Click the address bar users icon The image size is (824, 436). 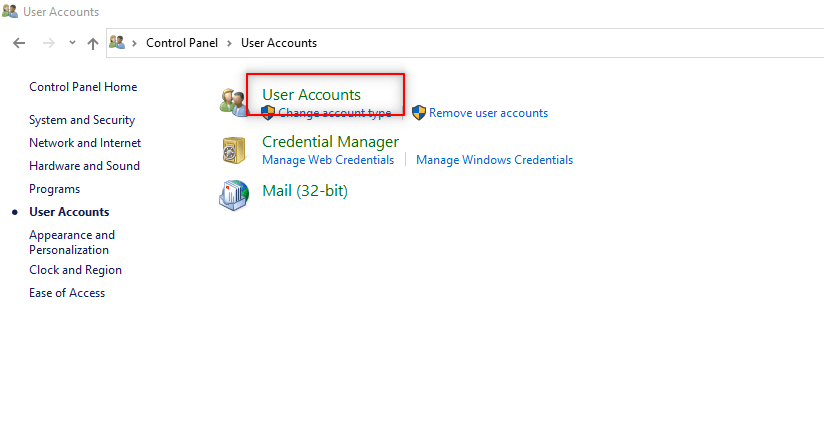pyautogui.click(x=117, y=43)
